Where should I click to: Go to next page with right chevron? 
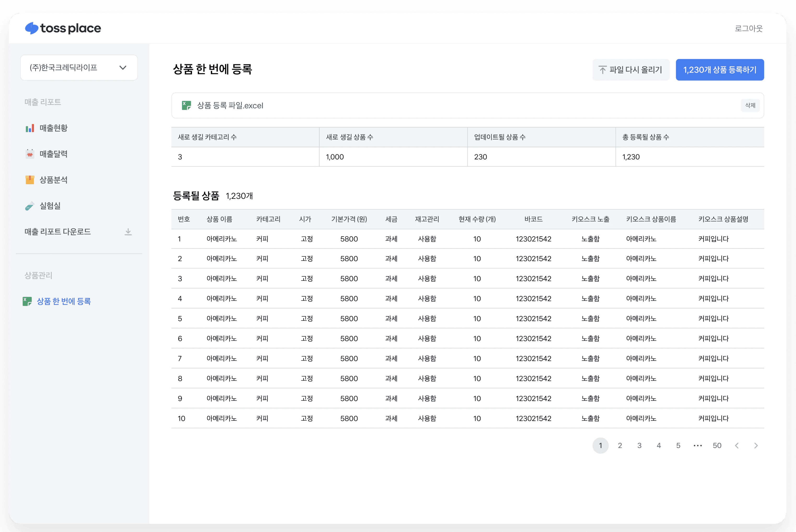coord(756,445)
